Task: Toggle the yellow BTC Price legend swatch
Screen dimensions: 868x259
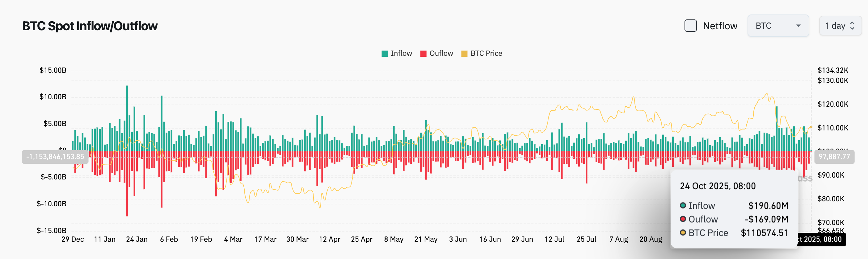Action: point(464,53)
